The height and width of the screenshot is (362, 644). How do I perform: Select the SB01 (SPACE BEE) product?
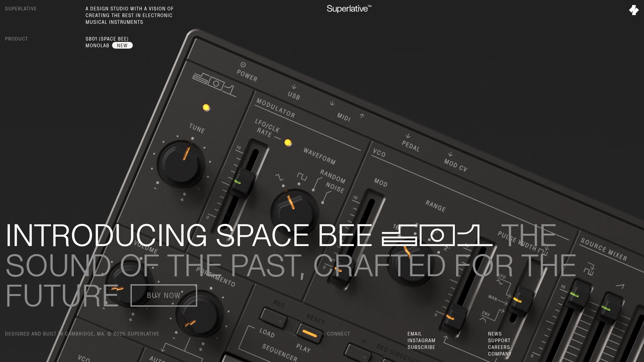pos(107,39)
